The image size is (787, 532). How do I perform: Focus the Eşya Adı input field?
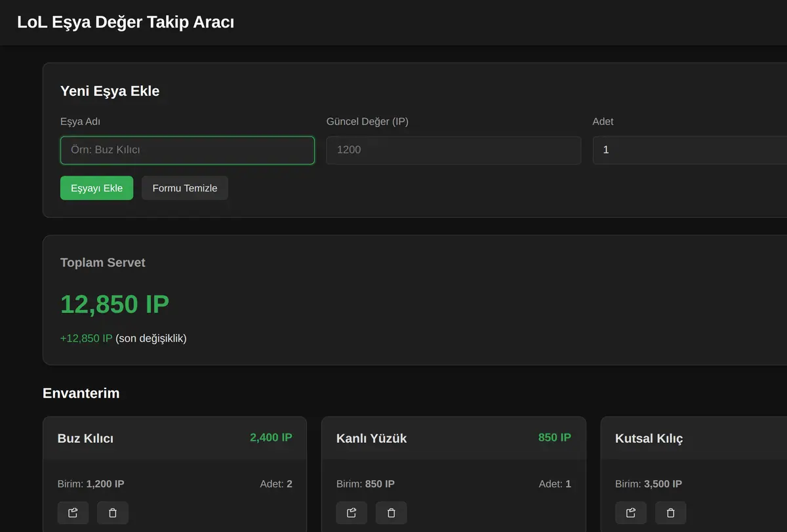click(188, 150)
